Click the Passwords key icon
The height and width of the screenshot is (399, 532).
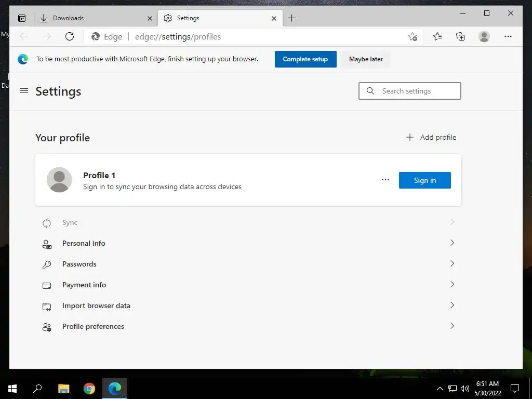pyautogui.click(x=47, y=264)
